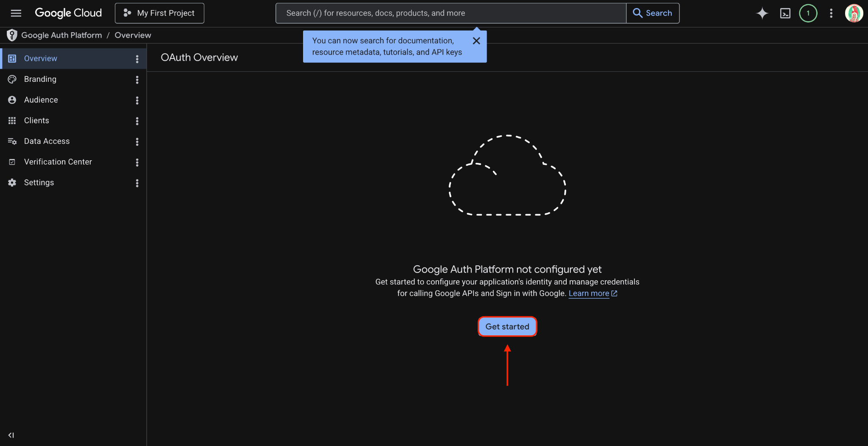Screen dimensions: 868x446
Task: Select Audience in the sidebar
Action: 73,100
